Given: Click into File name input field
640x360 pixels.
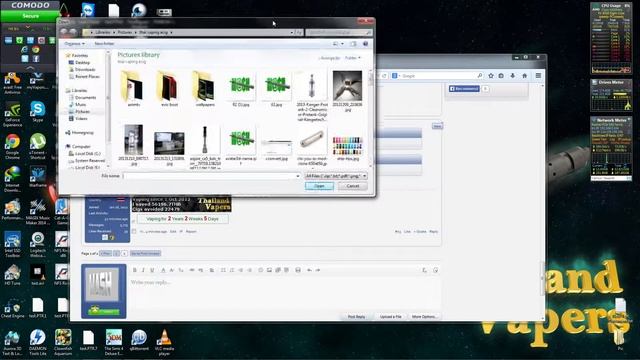Looking at the screenshot, I should point(211,176).
